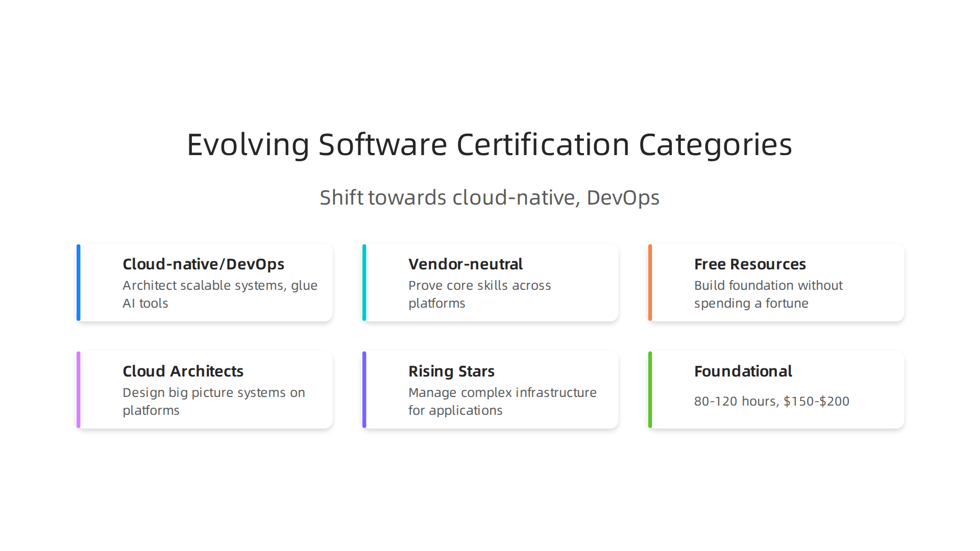Select the 'Foundational' card heading
This screenshot has height=551, width=980.
743,371
